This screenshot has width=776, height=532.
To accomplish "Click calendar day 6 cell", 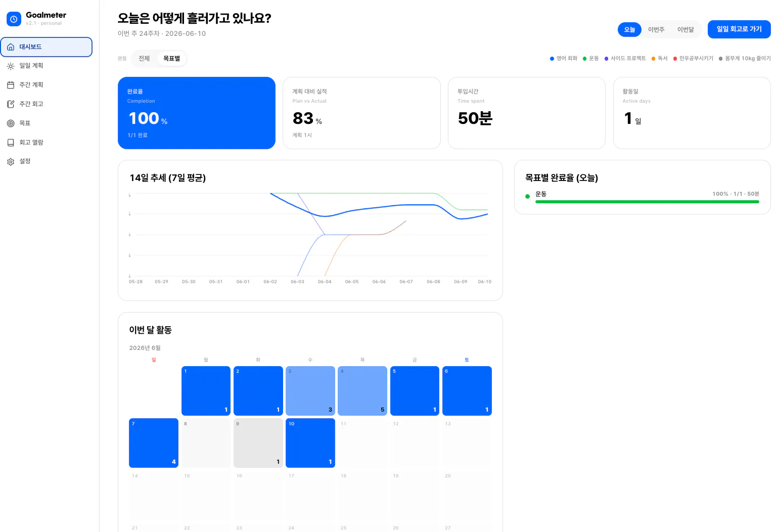I will pyautogui.click(x=467, y=391).
